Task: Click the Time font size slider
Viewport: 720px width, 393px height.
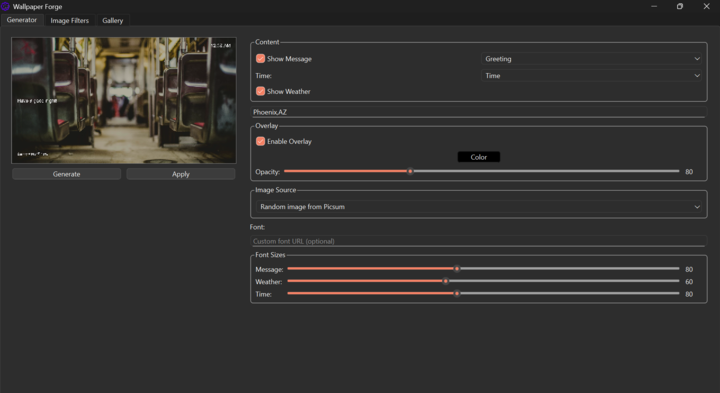Action: click(x=483, y=293)
